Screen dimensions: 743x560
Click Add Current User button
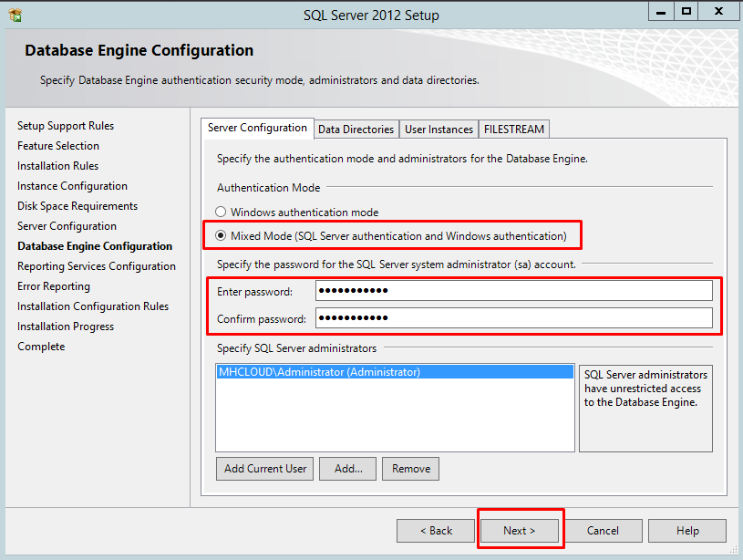click(265, 469)
